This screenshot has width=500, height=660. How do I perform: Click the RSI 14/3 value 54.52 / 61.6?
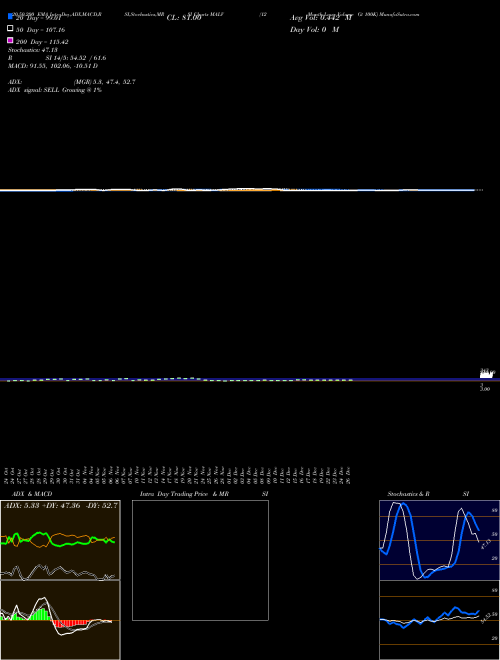coord(76,58)
